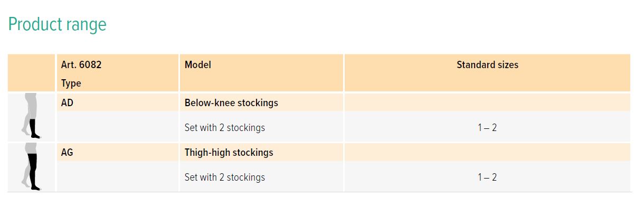Select Set with 2 stockings under Below-knee

click(x=225, y=128)
